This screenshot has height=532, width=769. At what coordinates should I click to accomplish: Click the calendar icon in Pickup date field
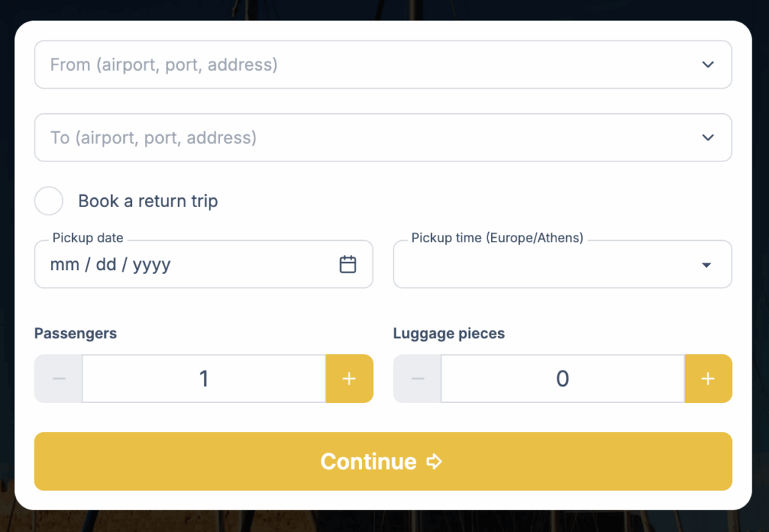click(x=347, y=264)
